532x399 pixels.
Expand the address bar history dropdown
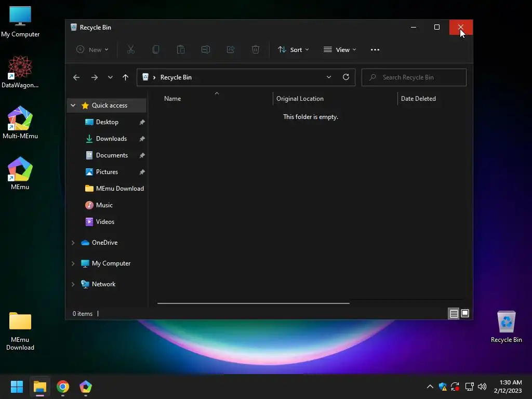tap(329, 77)
